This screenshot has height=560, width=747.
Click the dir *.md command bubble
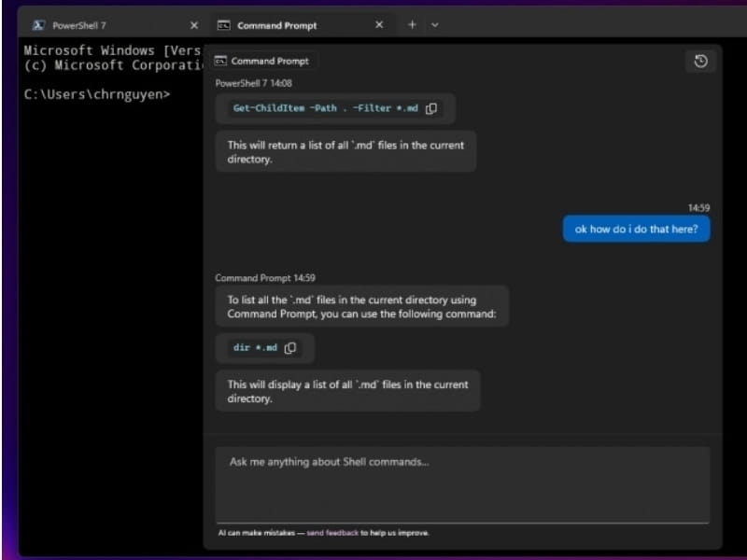pos(252,347)
